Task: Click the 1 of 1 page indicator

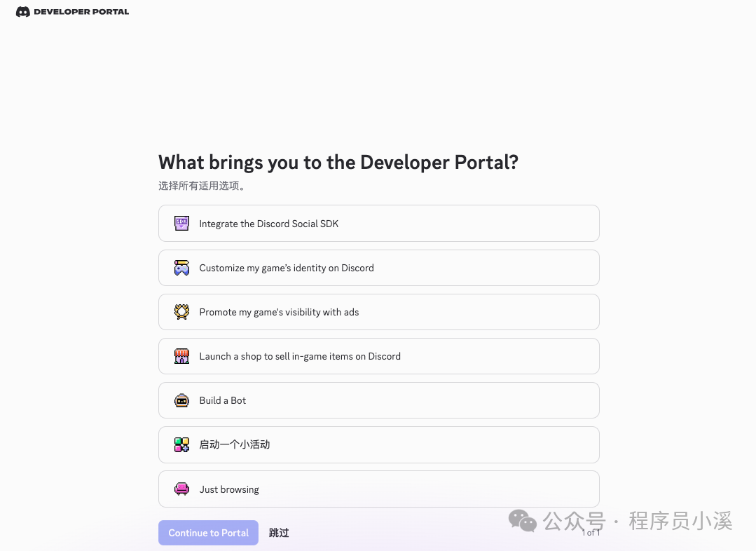Action: (x=591, y=533)
